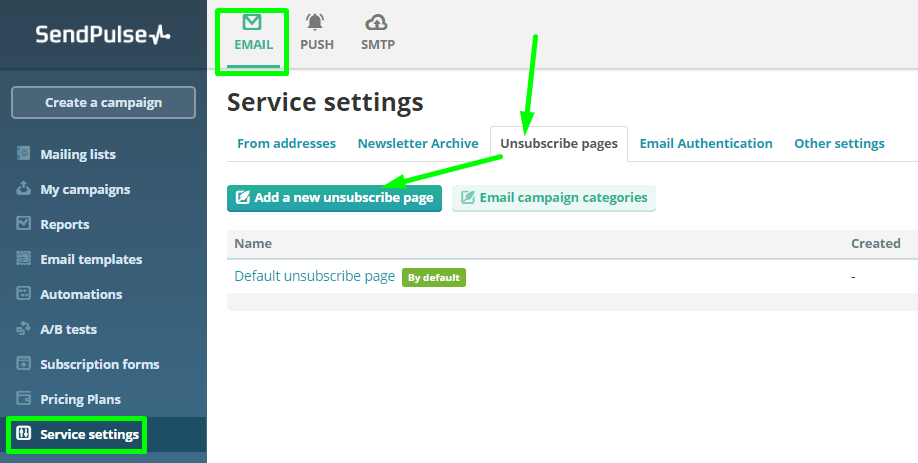This screenshot has width=918, height=463.
Task: Open the Email Authentication tab
Action: 706,144
